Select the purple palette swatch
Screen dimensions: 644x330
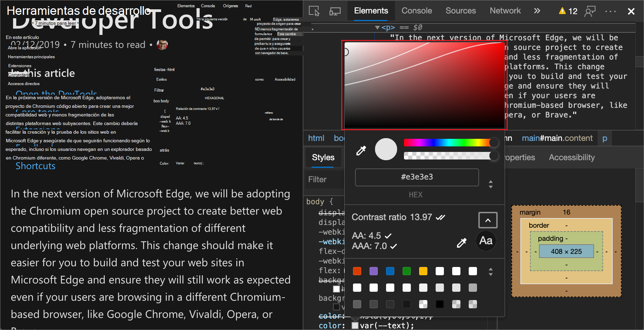click(x=374, y=271)
